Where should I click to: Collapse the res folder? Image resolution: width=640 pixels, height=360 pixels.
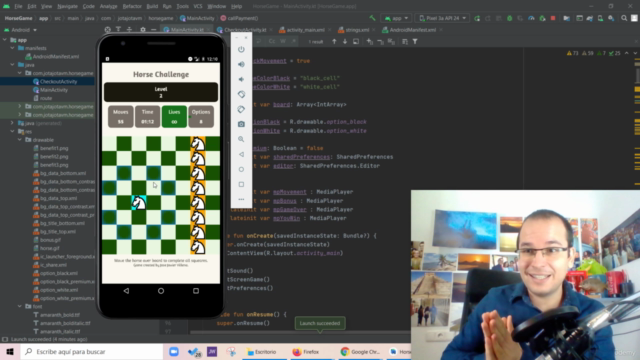[x=12, y=131]
